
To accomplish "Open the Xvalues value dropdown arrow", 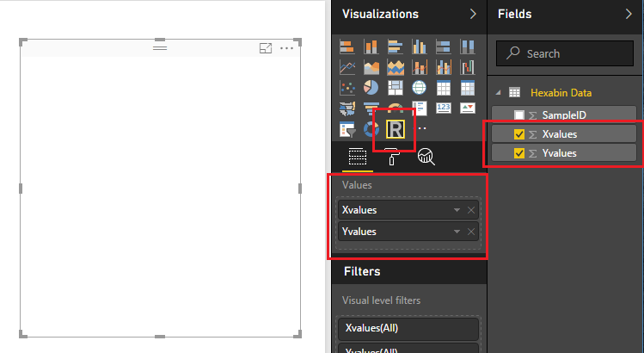I will (x=457, y=210).
